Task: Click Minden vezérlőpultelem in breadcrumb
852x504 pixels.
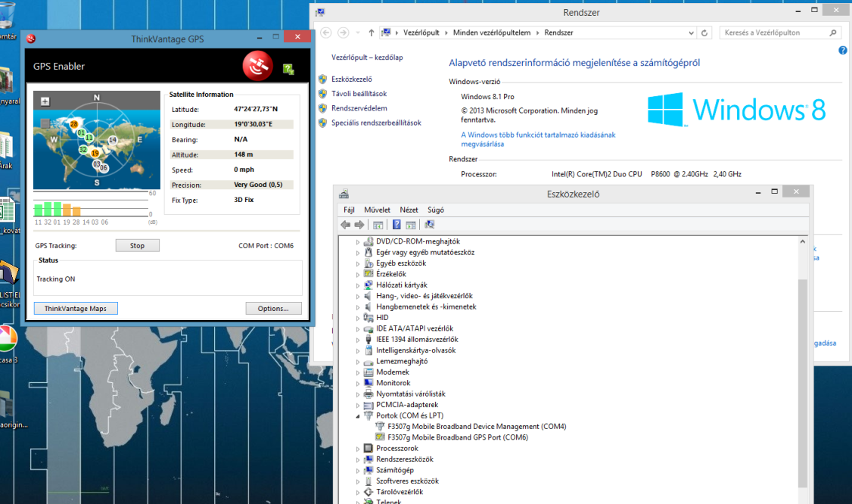Action: point(492,33)
